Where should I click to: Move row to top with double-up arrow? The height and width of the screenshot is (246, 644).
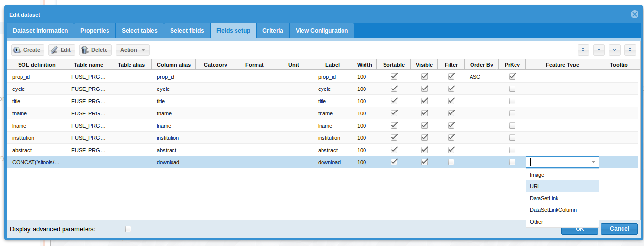[x=583, y=50]
